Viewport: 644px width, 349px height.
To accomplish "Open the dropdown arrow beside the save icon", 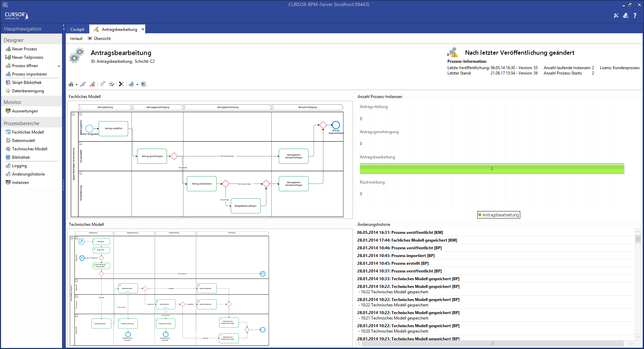I will (76, 85).
